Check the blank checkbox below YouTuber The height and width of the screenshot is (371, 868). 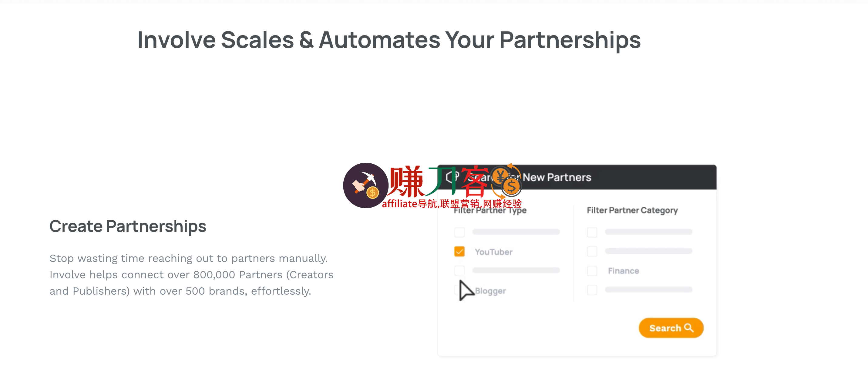pos(459,270)
